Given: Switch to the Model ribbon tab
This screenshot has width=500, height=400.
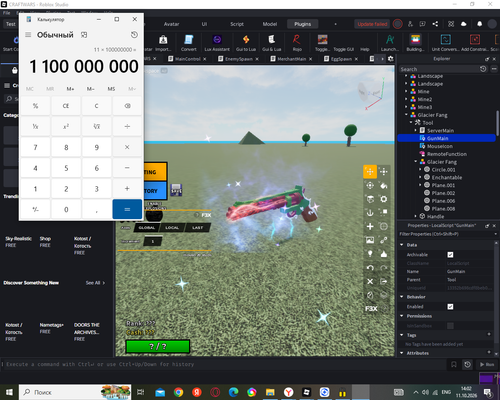Looking at the screenshot, I should tap(270, 24).
